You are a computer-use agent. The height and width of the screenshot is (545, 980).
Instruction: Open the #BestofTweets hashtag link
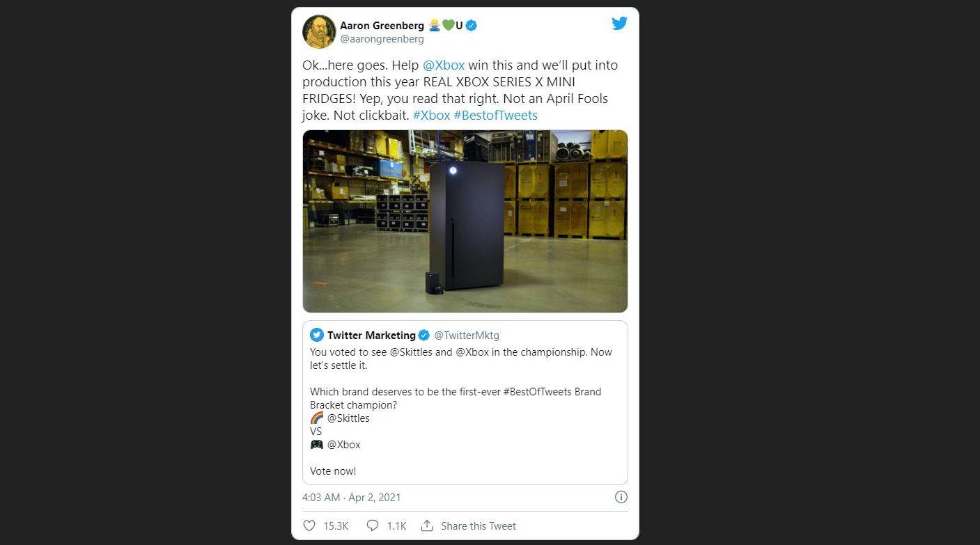[495, 115]
